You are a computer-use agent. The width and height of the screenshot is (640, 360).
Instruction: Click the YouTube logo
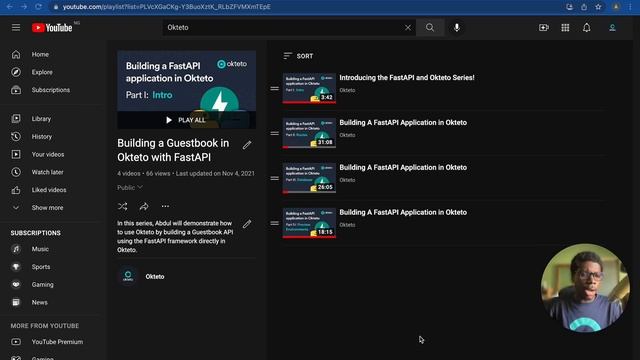coord(52,27)
